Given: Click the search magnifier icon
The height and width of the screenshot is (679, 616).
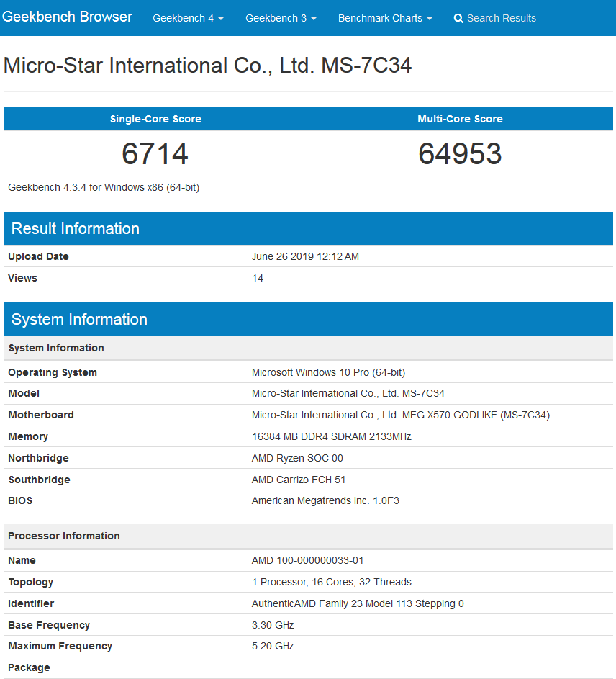Looking at the screenshot, I should 458,18.
